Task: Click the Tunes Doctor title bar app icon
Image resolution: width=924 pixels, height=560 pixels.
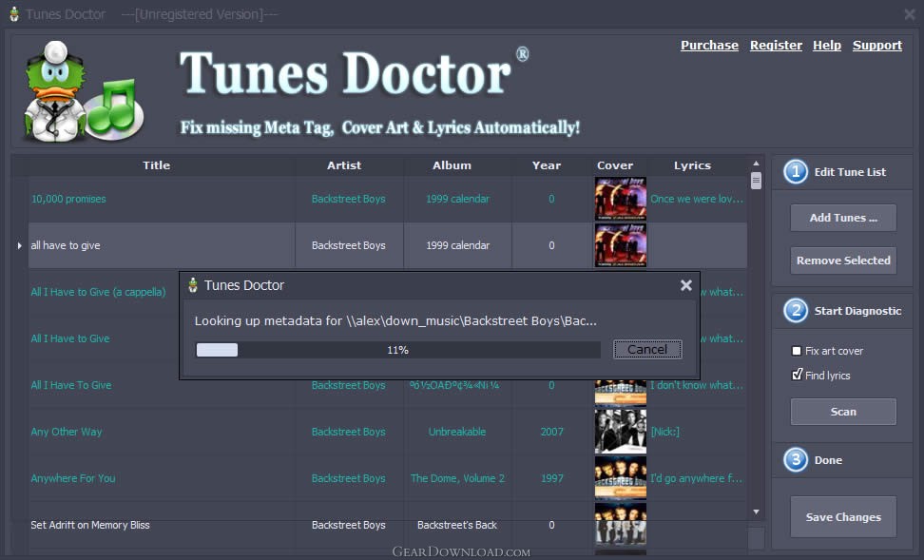Action: pos(14,14)
